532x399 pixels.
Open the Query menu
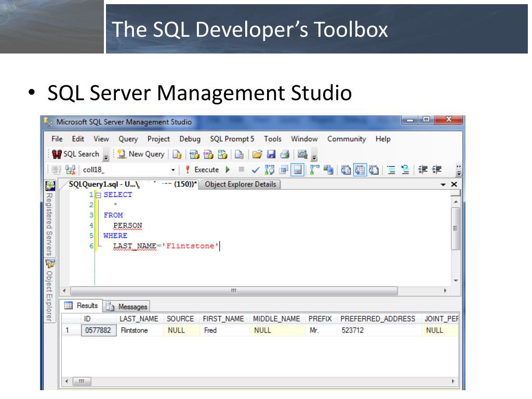128,139
